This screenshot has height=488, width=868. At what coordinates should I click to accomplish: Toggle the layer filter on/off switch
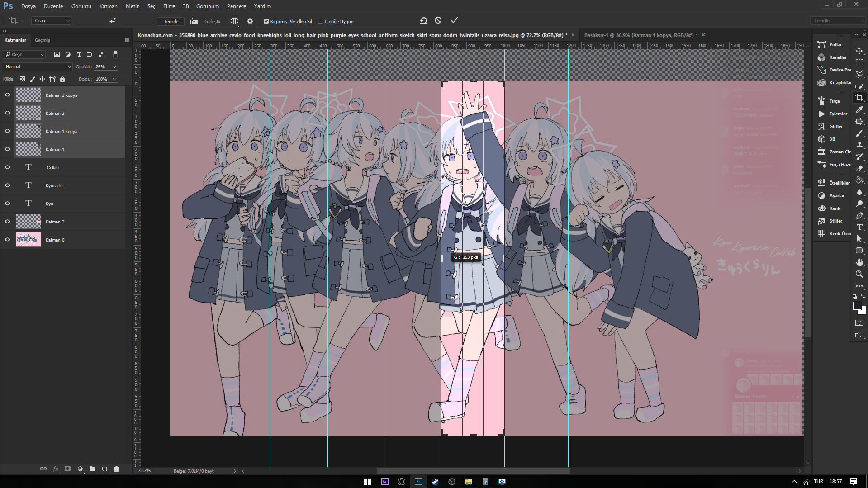(115, 54)
